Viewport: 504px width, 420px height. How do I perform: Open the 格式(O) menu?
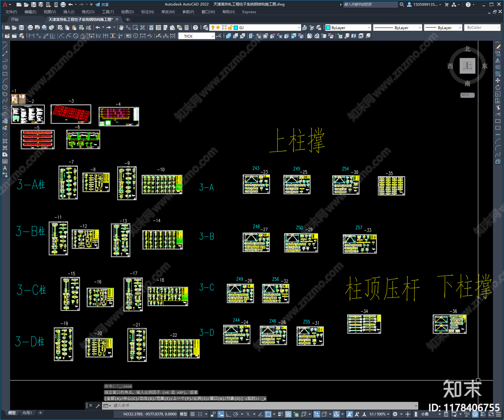tap(88, 12)
